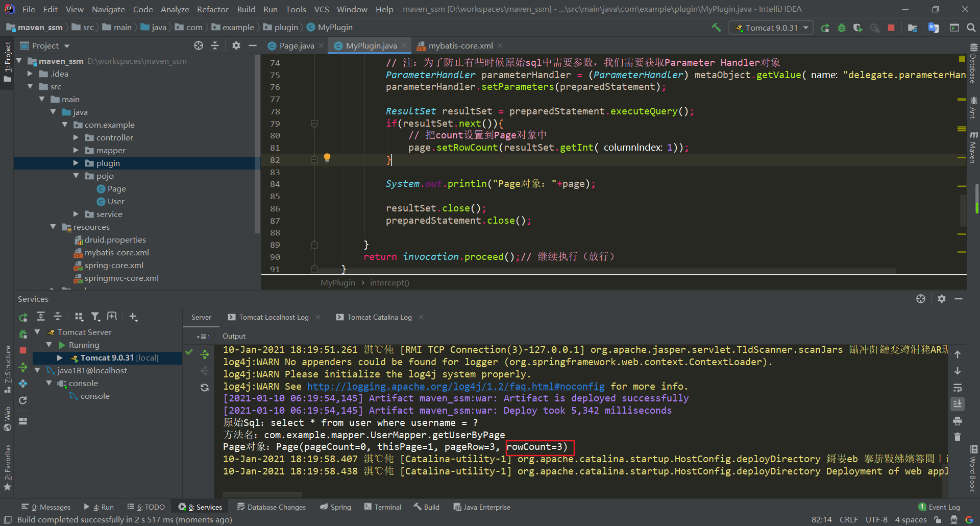Click the intention light bulb on line 82
The image size is (980, 526).
[x=327, y=158]
